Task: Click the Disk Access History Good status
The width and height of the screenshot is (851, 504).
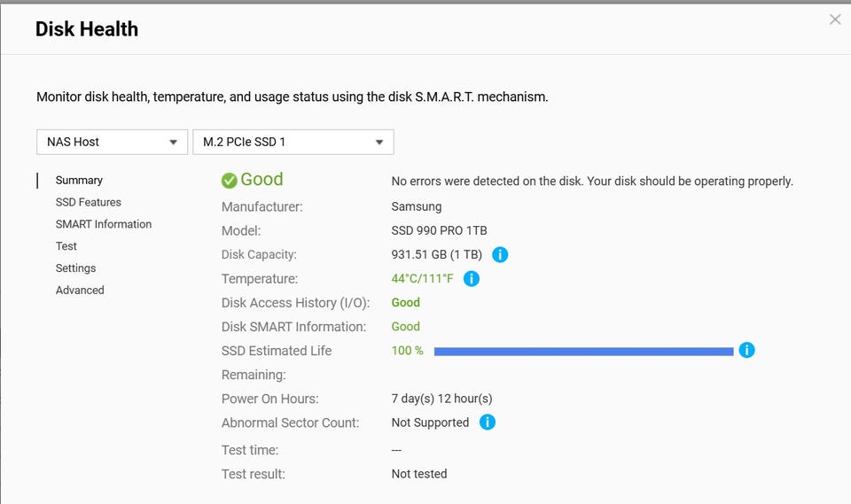Action: click(406, 303)
